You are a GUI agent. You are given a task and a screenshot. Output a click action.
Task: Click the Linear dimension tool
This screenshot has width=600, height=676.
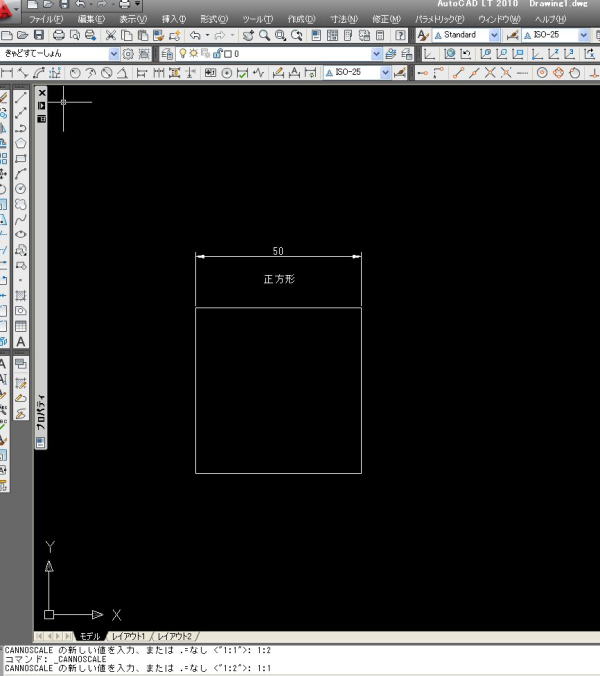(7, 73)
